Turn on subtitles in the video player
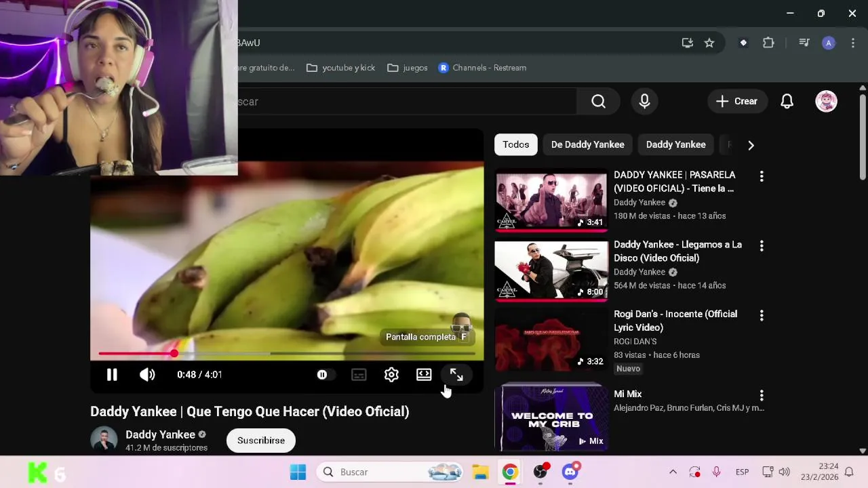 coord(359,375)
